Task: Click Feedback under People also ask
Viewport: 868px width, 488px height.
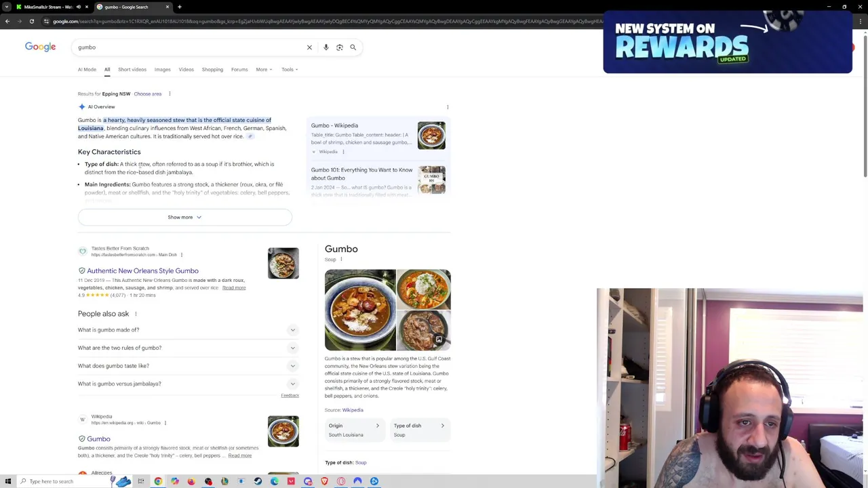Action: click(x=290, y=396)
